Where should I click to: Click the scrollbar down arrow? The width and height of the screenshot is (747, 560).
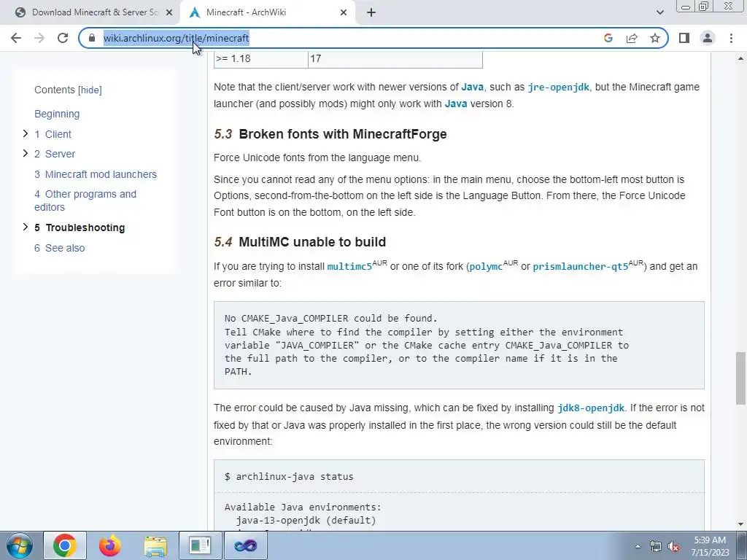point(740,524)
